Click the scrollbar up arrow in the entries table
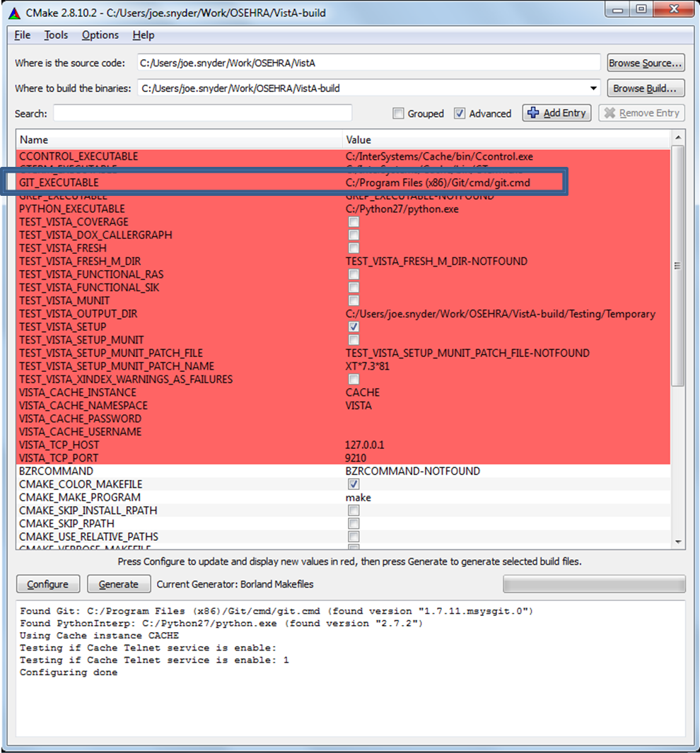This screenshot has width=700, height=753. point(679,138)
